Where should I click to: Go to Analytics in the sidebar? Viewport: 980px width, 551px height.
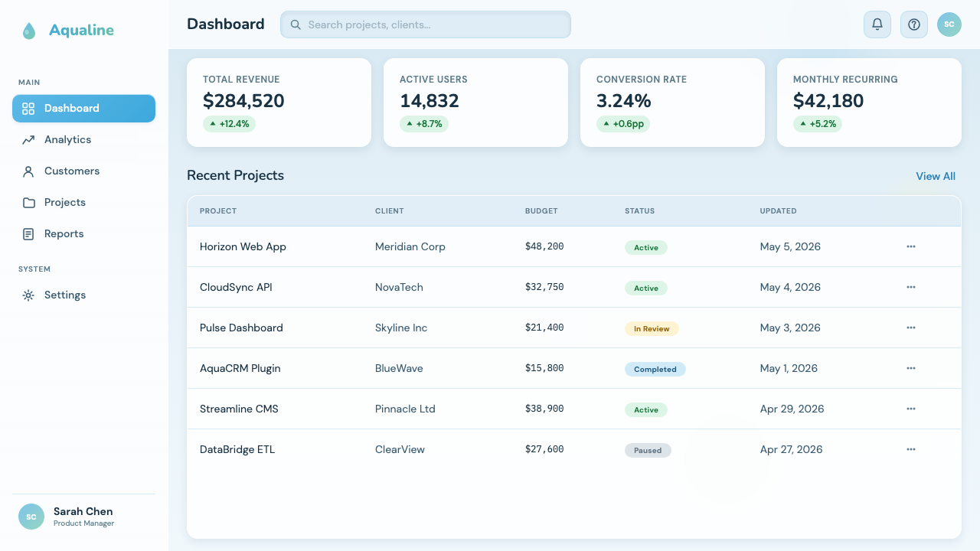tap(83, 140)
